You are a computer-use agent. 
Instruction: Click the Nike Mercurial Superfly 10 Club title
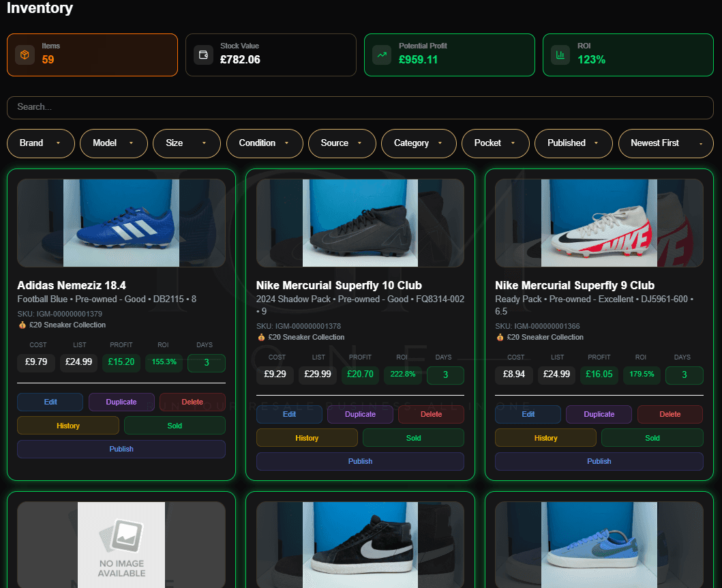pyautogui.click(x=339, y=286)
